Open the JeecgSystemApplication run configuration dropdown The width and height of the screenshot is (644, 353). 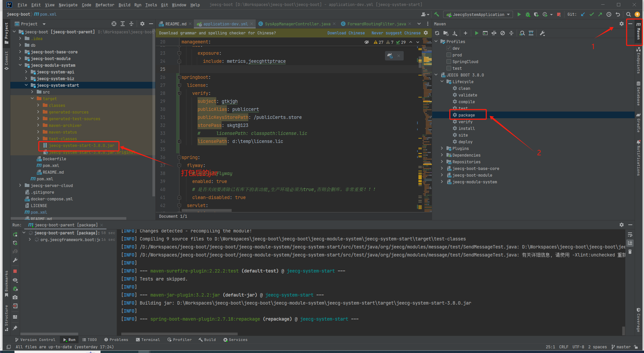478,14
